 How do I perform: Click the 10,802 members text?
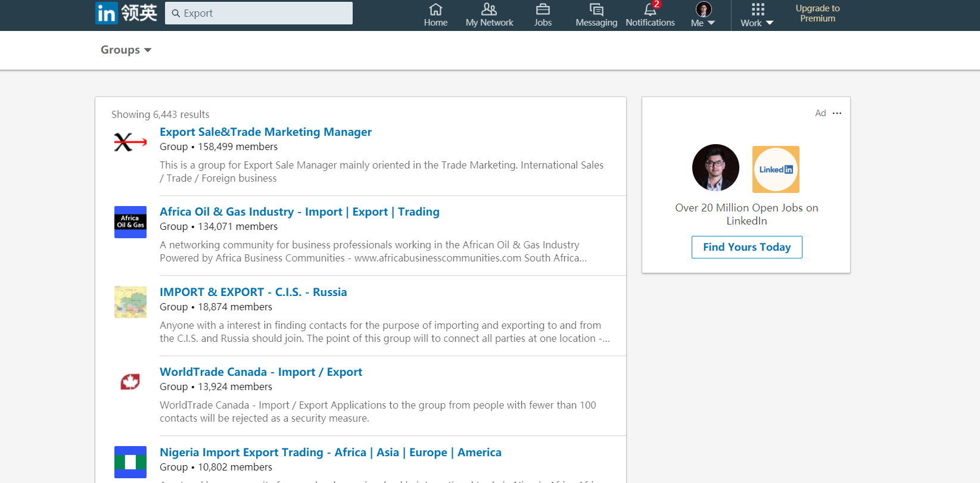(x=235, y=467)
